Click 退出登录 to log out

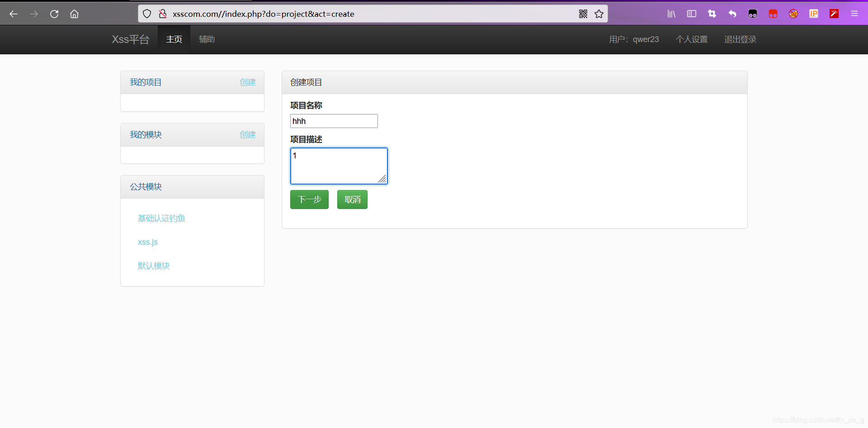tap(740, 39)
